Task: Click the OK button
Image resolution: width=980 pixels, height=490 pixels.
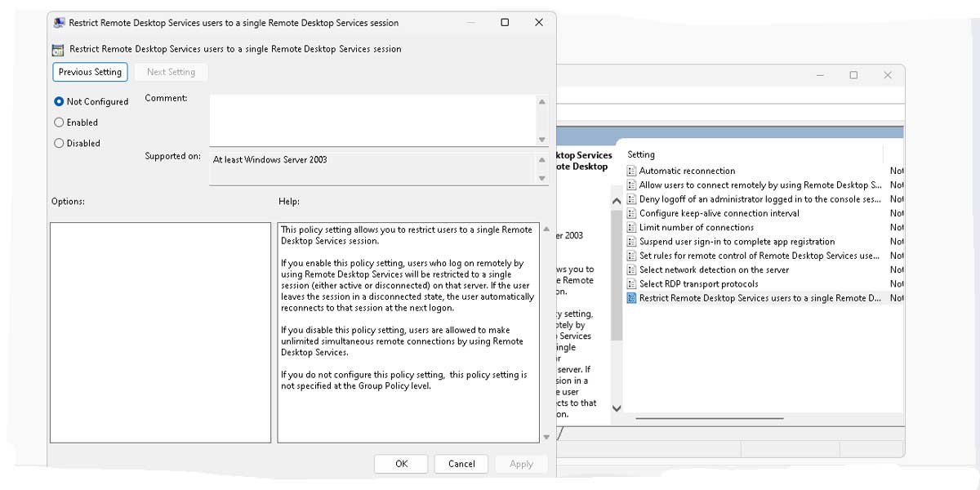Action: [x=401, y=463]
